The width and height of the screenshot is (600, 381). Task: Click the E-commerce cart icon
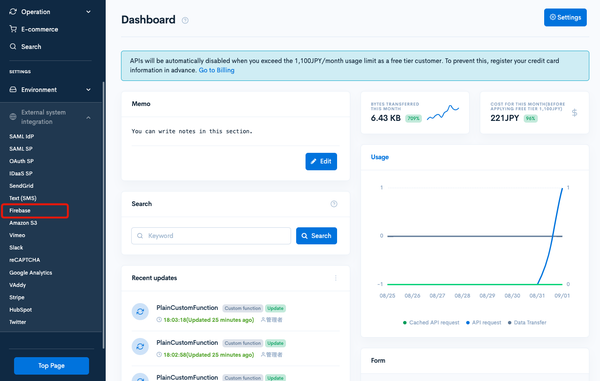click(13, 29)
